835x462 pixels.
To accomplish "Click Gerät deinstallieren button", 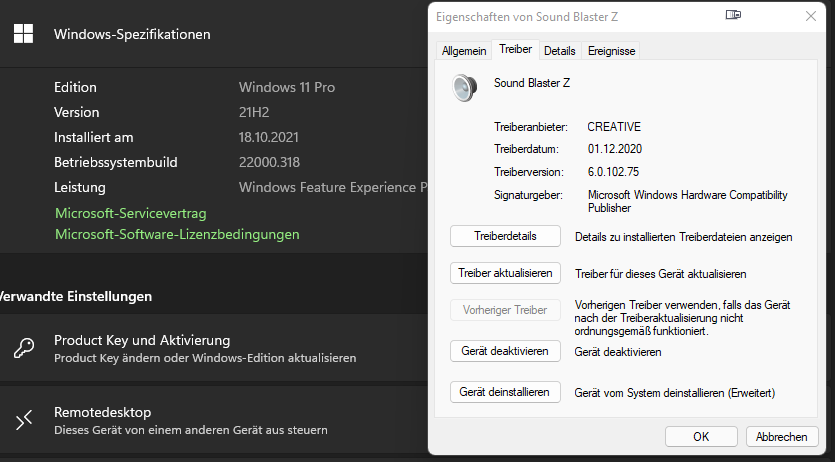I will click(505, 392).
